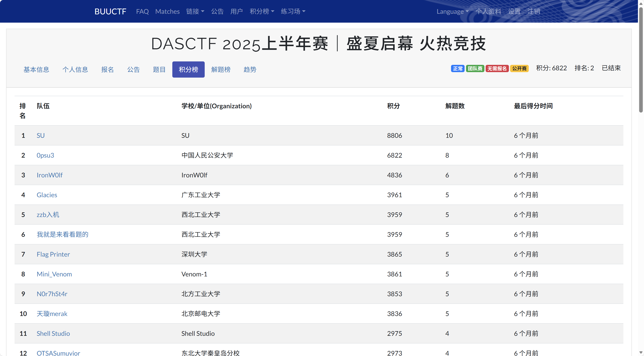
Task: Open team N0r7hSt4r link
Action: click(x=52, y=294)
